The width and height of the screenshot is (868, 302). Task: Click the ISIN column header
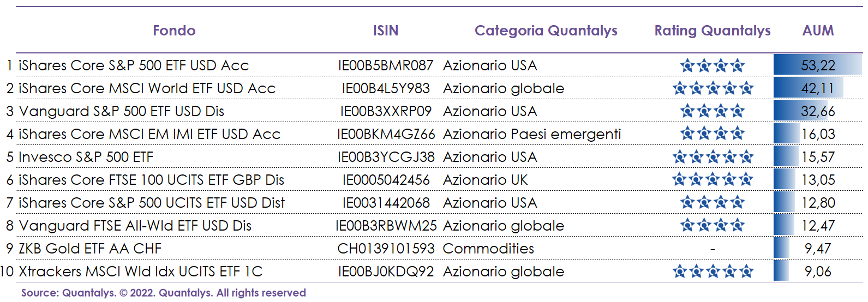coord(386,31)
